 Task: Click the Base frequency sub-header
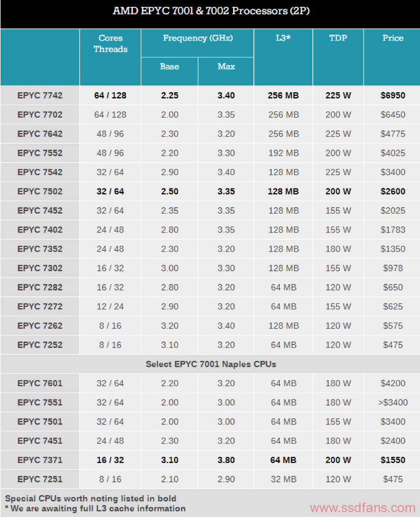pyautogui.click(x=170, y=66)
